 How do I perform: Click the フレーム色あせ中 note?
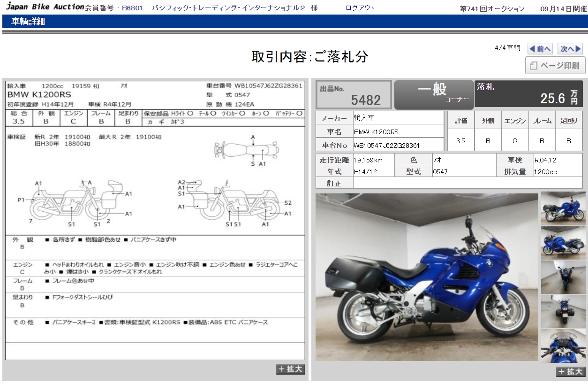point(69,281)
